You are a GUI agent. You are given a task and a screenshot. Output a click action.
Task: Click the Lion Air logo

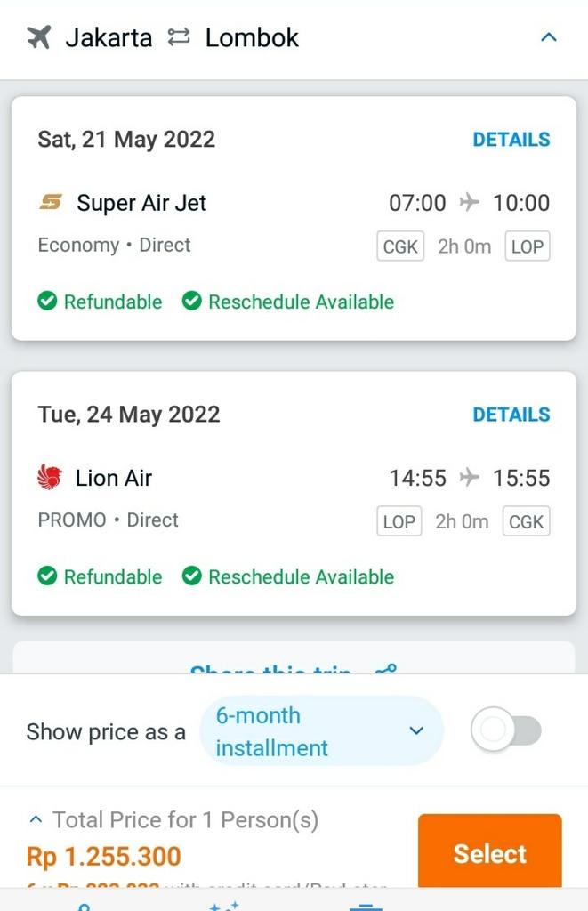click(x=50, y=478)
